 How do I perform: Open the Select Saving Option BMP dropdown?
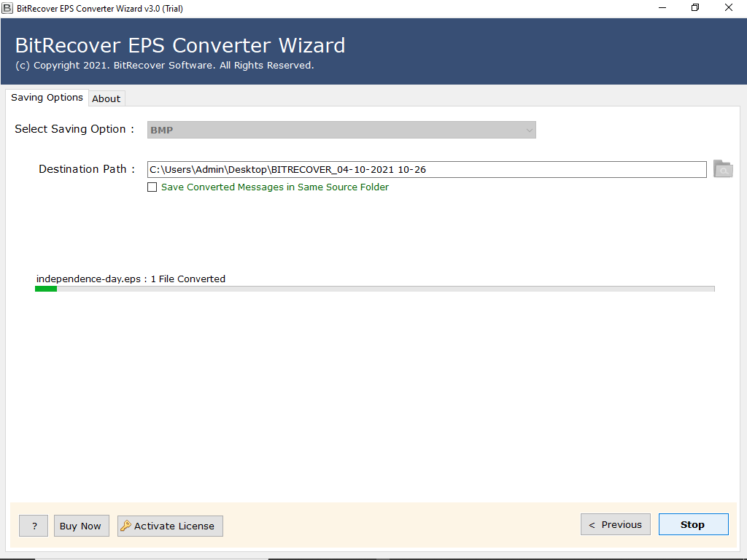(x=341, y=130)
